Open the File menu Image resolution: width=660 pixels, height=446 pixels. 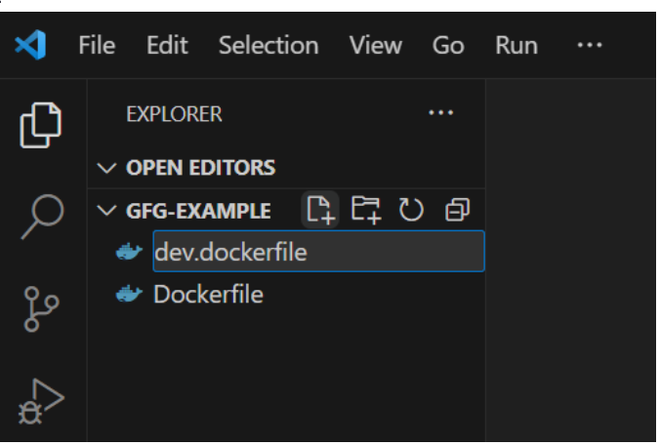(97, 45)
